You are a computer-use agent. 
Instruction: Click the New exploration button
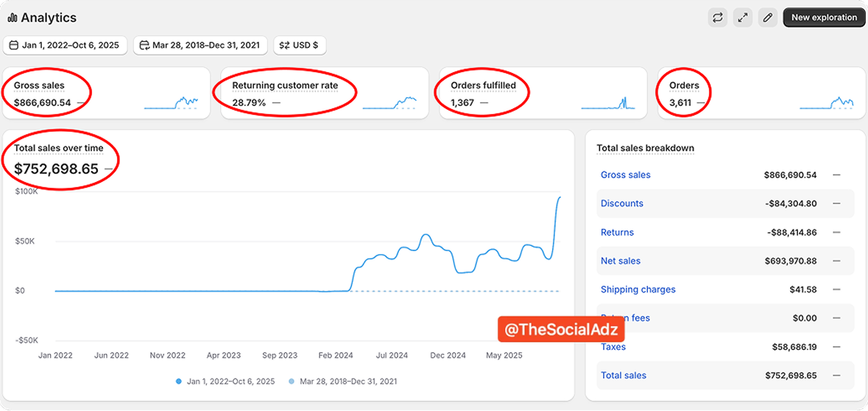[x=824, y=18]
